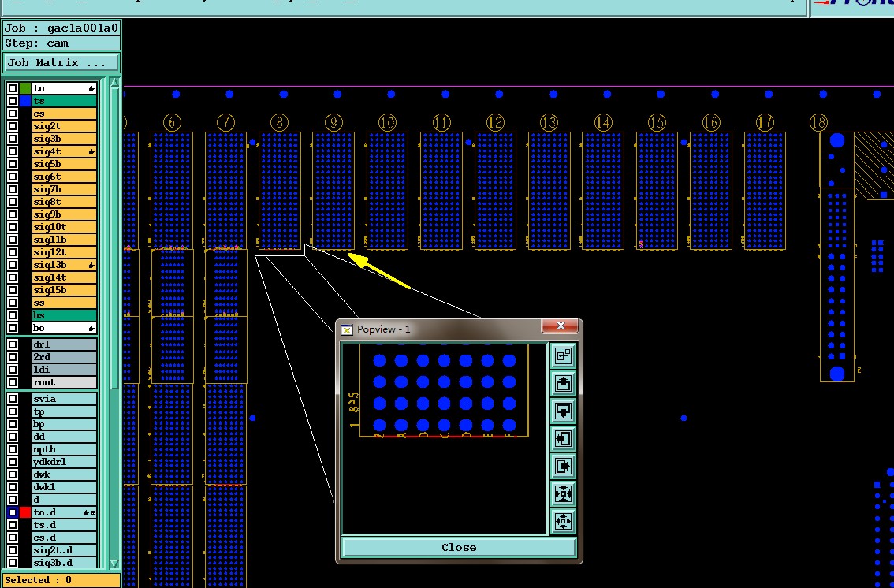Viewport: 894px width, 588px height.
Task: Enable the 'cs' layer checkbox
Action: point(13,114)
